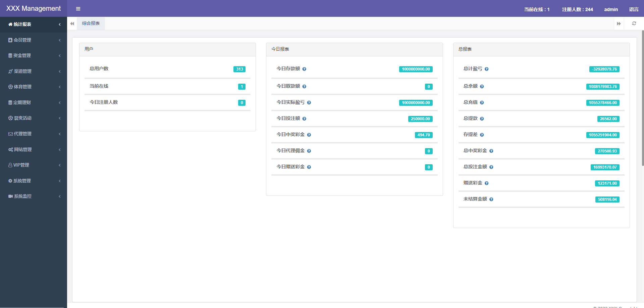The height and width of the screenshot is (308, 644).
Task: Click help icon beside 今日中奖彩金
Action: pos(309,135)
